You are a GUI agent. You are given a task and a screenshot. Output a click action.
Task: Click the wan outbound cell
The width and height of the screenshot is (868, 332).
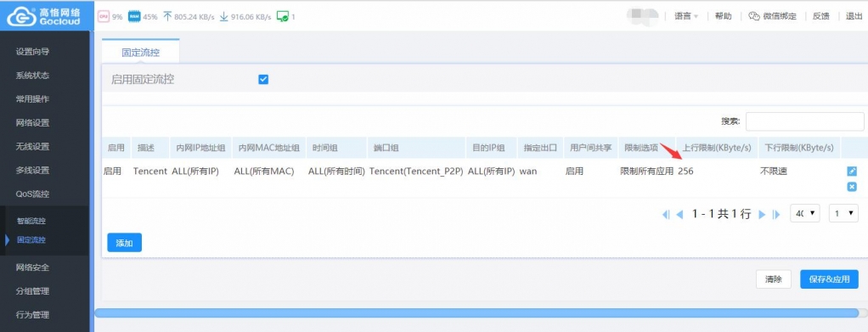pos(528,172)
